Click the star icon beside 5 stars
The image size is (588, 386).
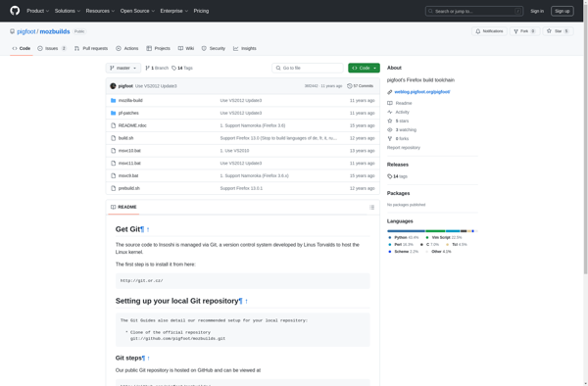point(390,121)
